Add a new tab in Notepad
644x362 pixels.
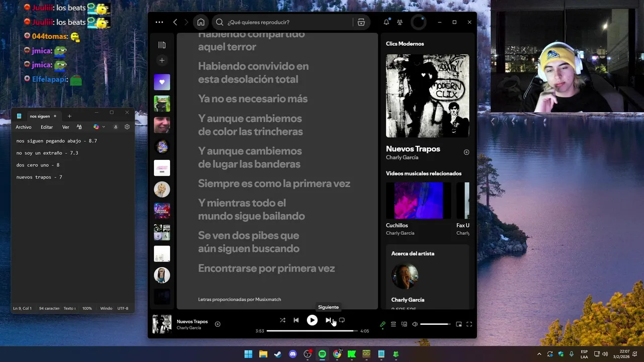(x=69, y=116)
